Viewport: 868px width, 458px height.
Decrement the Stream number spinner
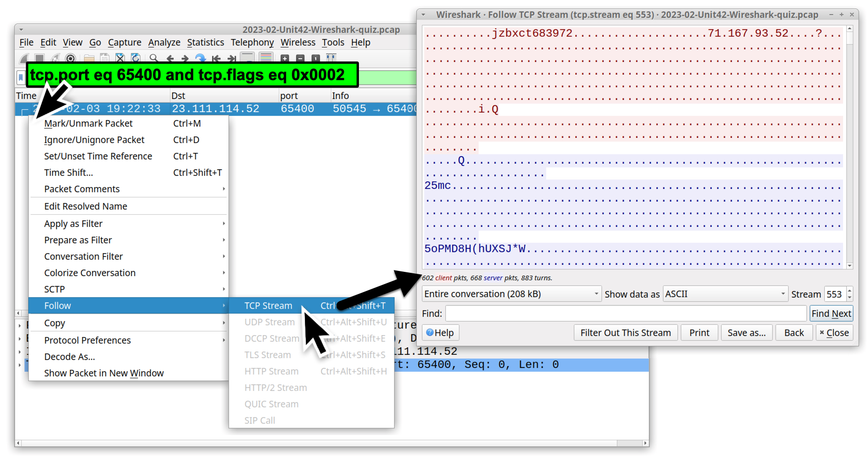(850, 298)
